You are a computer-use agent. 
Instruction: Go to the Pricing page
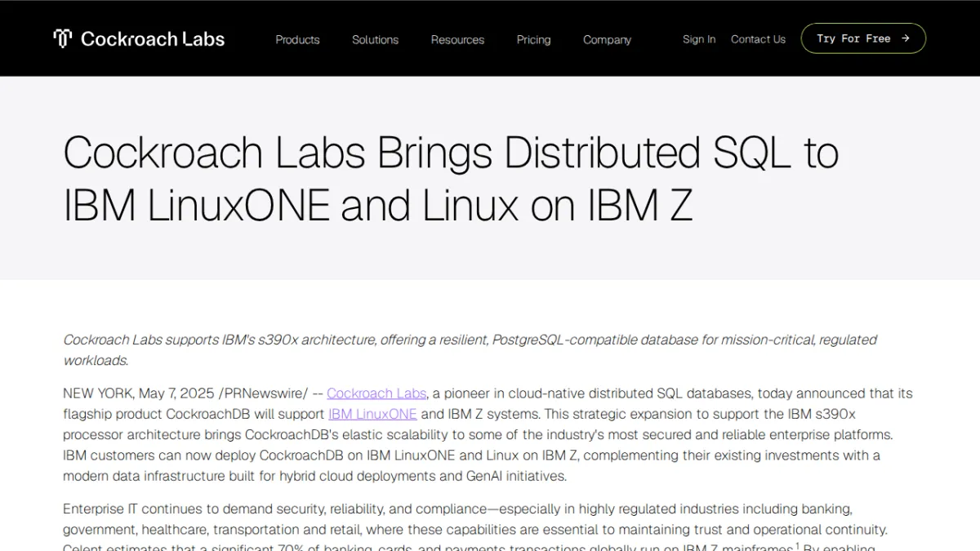pos(533,39)
